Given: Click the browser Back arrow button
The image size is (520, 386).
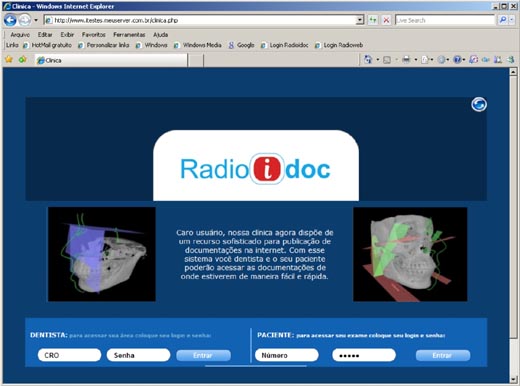Looking at the screenshot, I should tap(10, 20).
